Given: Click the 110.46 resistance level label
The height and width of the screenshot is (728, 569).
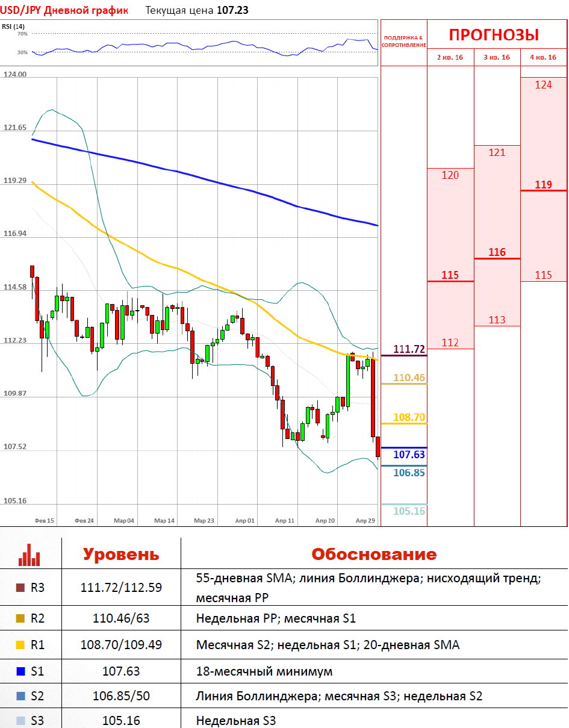Looking at the screenshot, I should tap(409, 378).
